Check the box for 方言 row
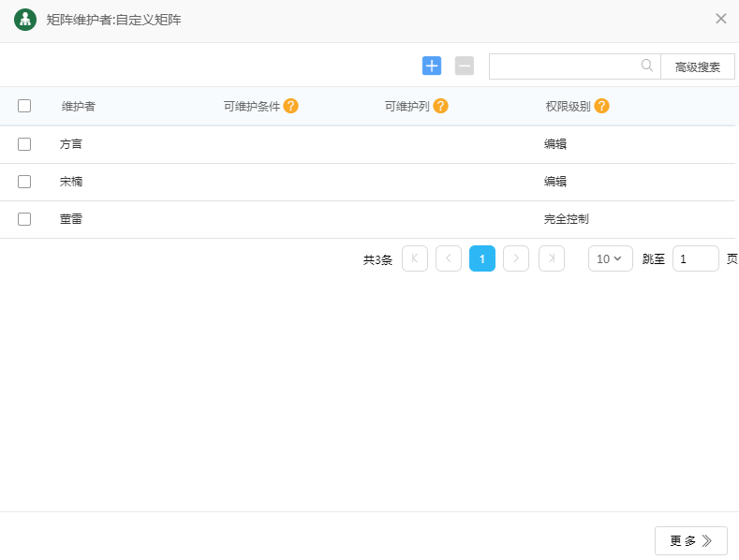The image size is (739, 560). pyautogui.click(x=24, y=144)
